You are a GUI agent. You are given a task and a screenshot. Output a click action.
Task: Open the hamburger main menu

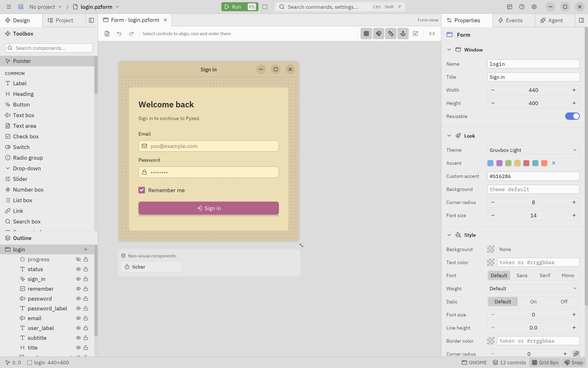(9, 7)
